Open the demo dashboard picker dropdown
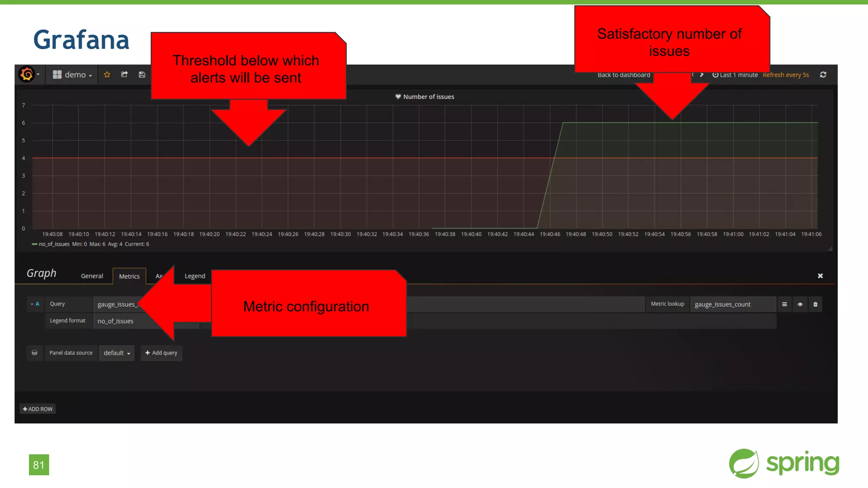868x488 pixels. (x=72, y=75)
